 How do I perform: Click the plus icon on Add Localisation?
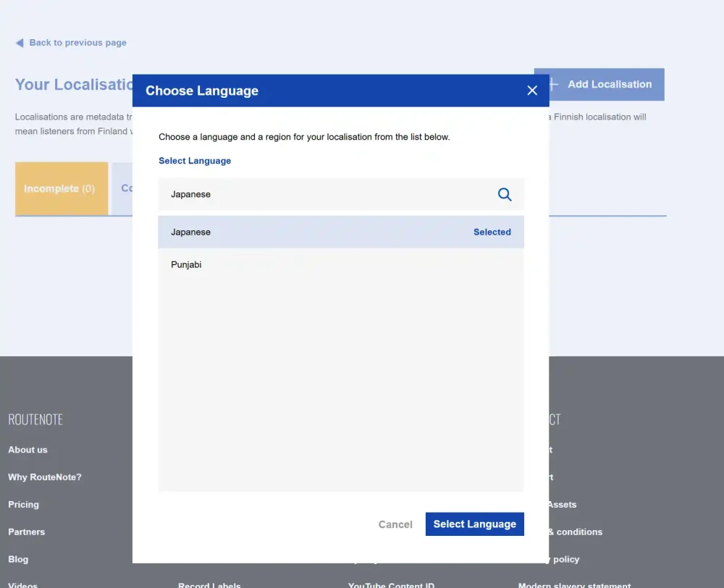553,85
